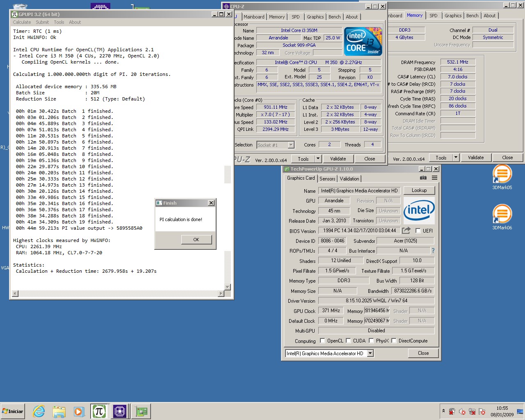Click the network disconnected tray icon
Image resolution: width=525 pixels, height=420 pixels.
pyautogui.click(x=472, y=411)
